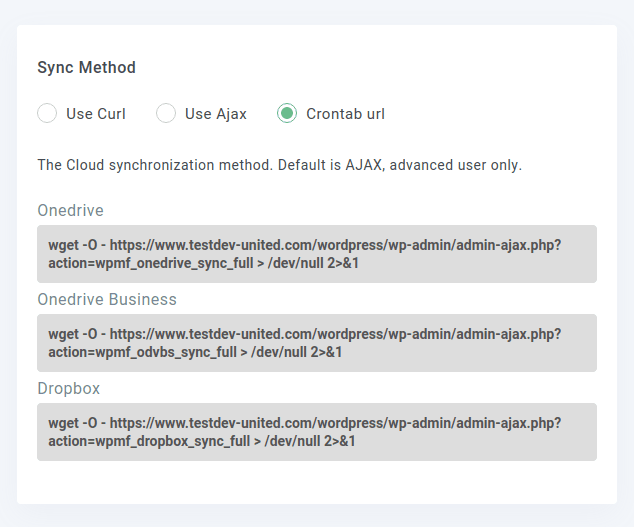Click inside the Dropbox wget command box

coord(317,432)
